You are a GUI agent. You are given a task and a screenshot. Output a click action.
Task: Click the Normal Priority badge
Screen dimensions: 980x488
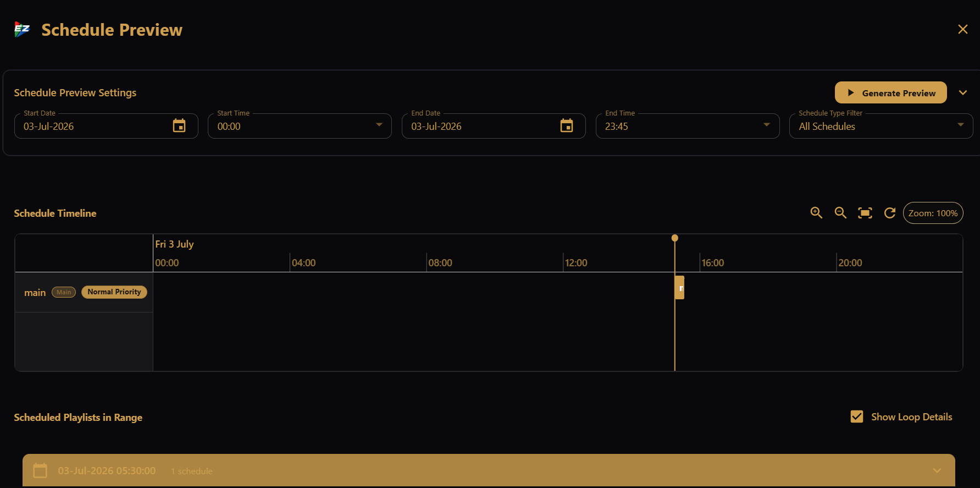[114, 292]
